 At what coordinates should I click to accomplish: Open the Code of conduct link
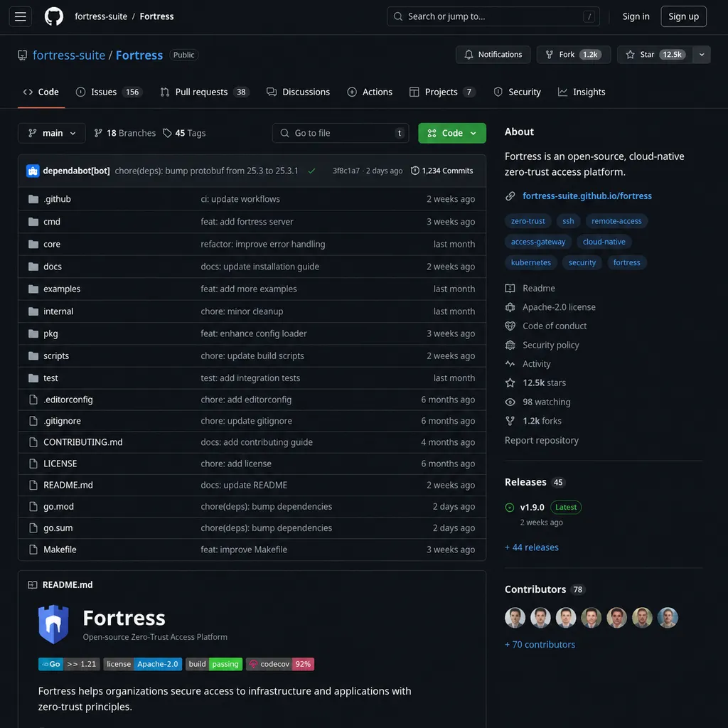(x=555, y=326)
